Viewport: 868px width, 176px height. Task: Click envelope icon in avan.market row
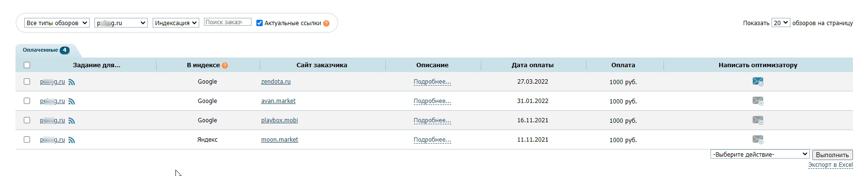pos(758,101)
